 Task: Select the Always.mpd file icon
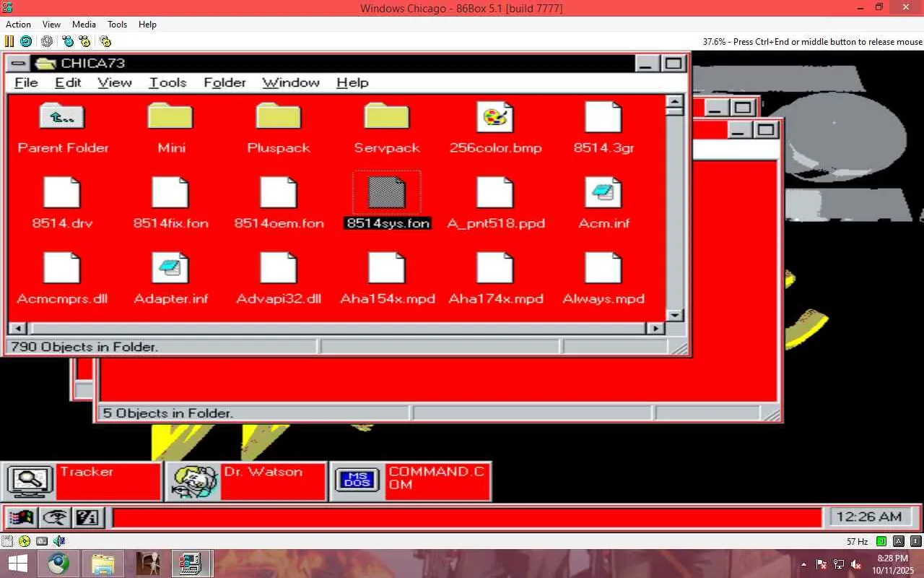pyautogui.click(x=603, y=268)
